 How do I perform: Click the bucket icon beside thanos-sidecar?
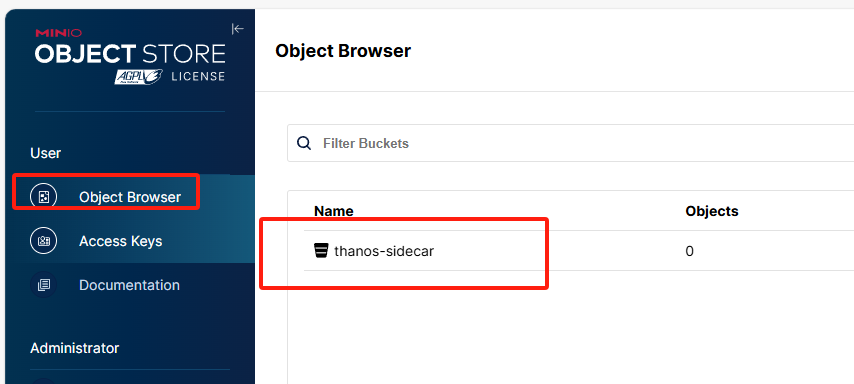pos(321,251)
